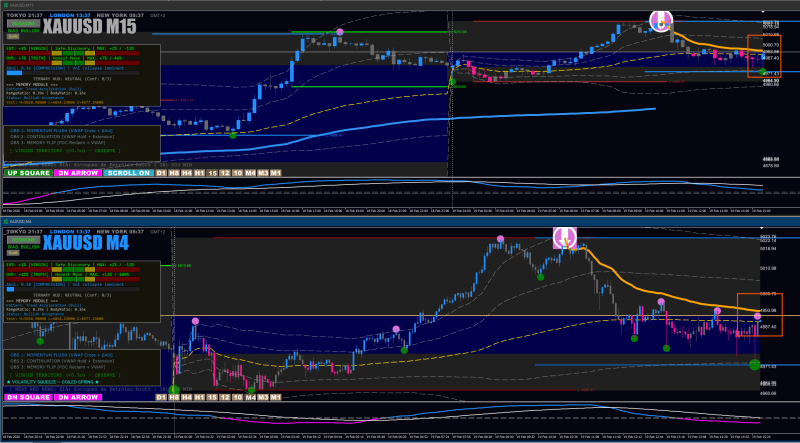Toggle SCROLL ON button in M15 chart
This screenshot has width=800, height=443.
(x=128, y=173)
